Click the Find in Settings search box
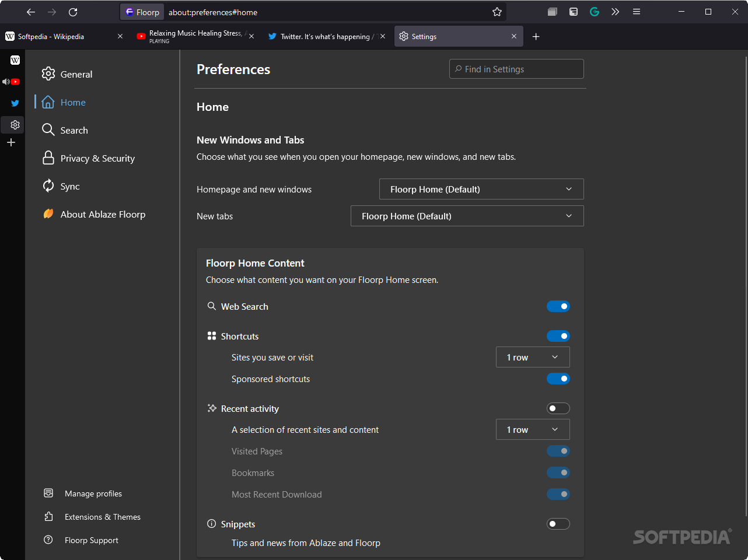The height and width of the screenshot is (560, 748). [516, 69]
